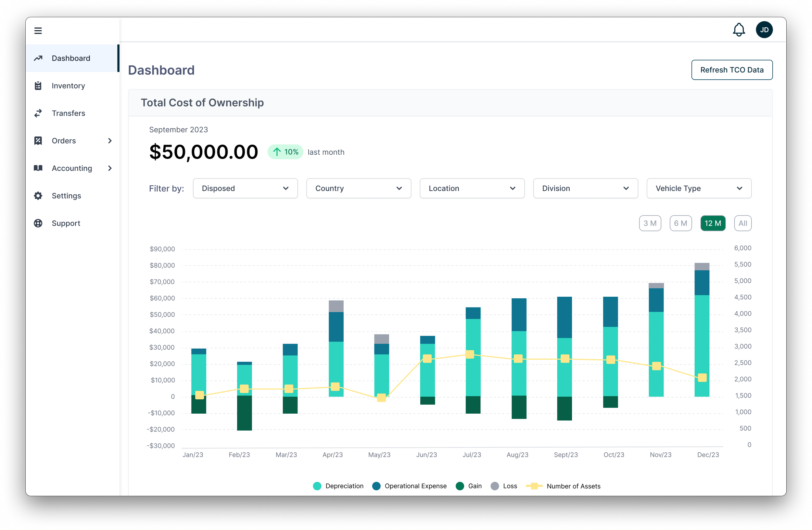This screenshot has width=812, height=530.
Task: Select the 6 M time range
Action: click(x=680, y=223)
